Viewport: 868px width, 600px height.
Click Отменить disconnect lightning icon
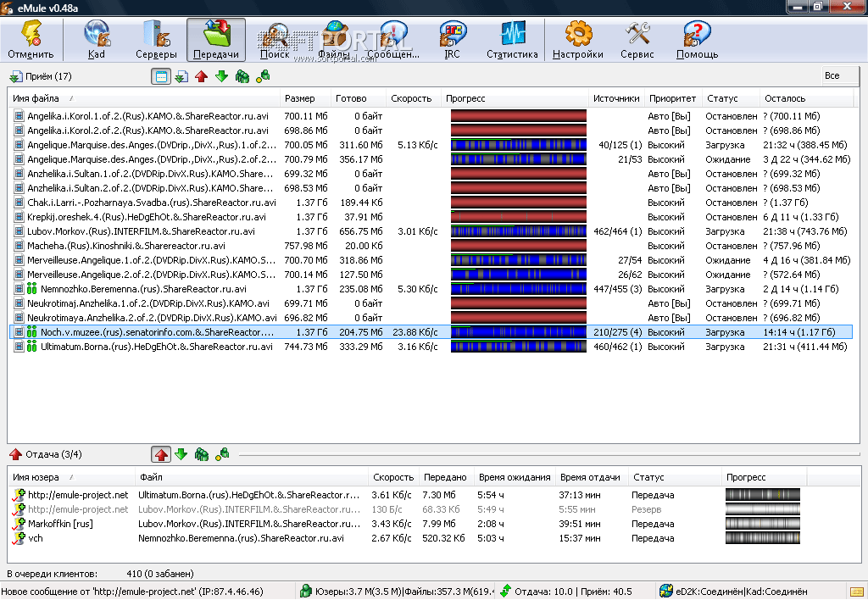pos(31,40)
